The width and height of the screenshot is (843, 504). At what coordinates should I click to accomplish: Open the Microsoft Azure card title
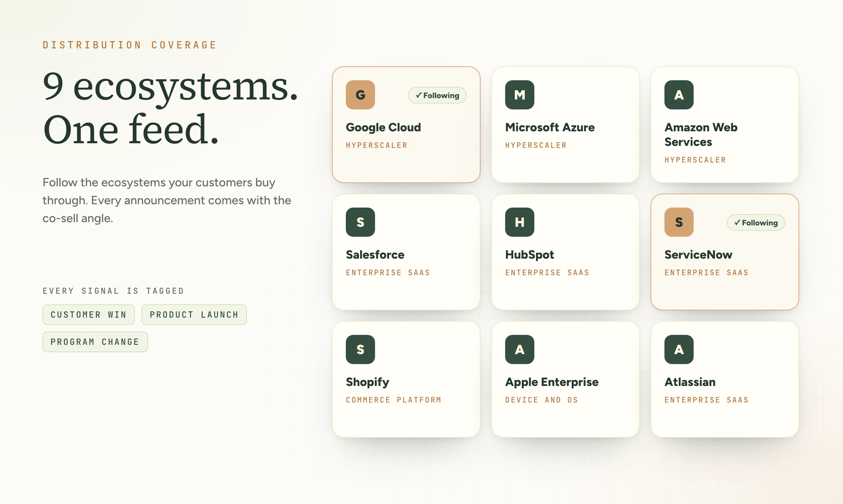pos(550,127)
